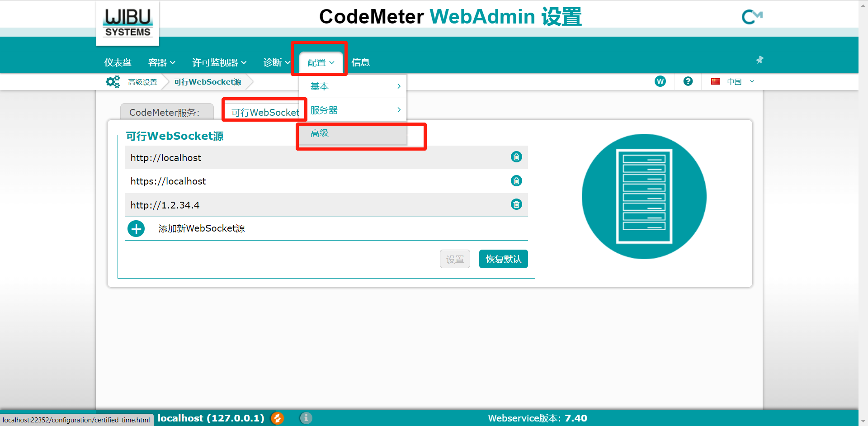Open the 仪表盘 dashboard menu
This screenshot has height=426, width=868.
click(118, 62)
